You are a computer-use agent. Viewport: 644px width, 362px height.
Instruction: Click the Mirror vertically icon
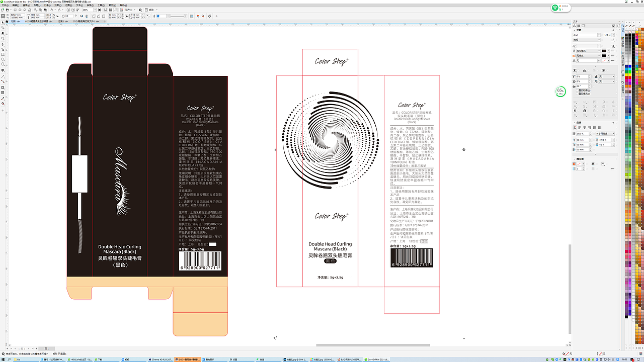87,16
